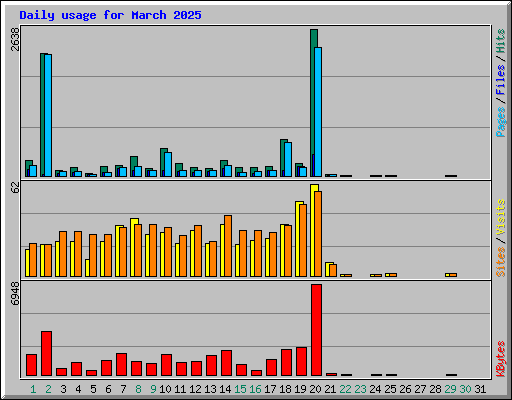Viewport: 512px width, 400px height.
Task: Click the orange sites bar for day 19
Action: click(303, 240)
